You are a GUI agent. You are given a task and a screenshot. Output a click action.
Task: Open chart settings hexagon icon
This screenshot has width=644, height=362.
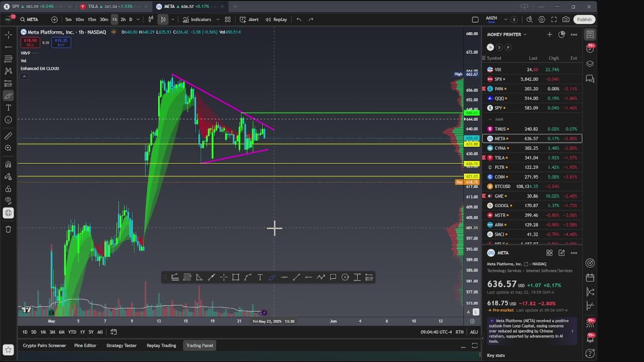542,20
